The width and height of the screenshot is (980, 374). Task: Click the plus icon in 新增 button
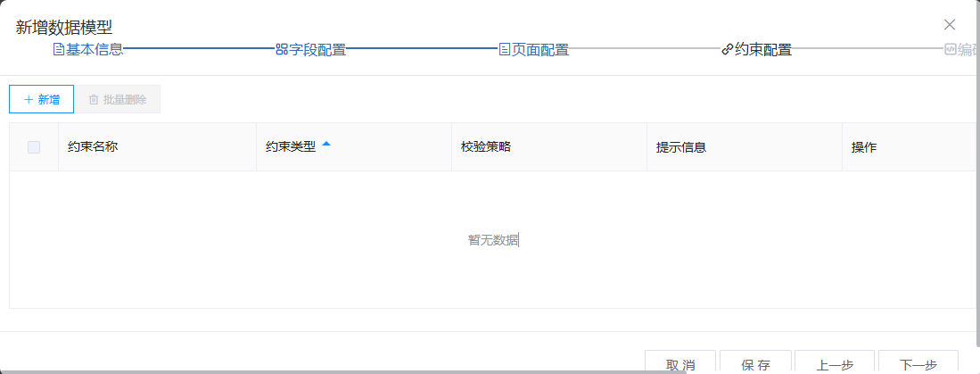[x=29, y=100]
